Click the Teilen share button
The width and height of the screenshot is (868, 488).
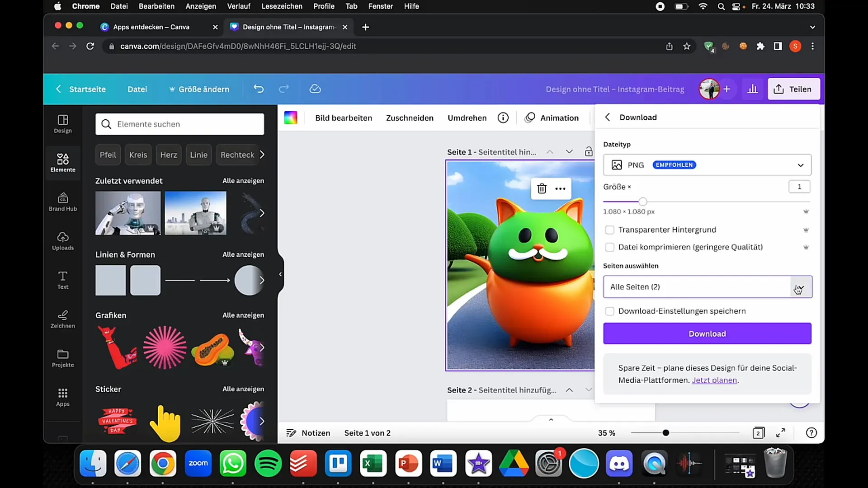793,89
